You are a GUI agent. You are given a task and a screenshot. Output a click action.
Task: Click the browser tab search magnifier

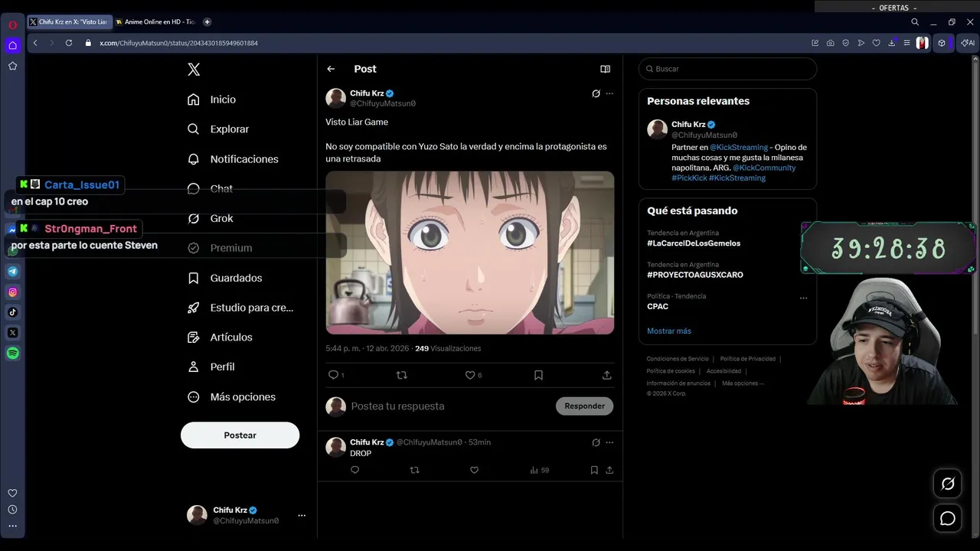915,22
